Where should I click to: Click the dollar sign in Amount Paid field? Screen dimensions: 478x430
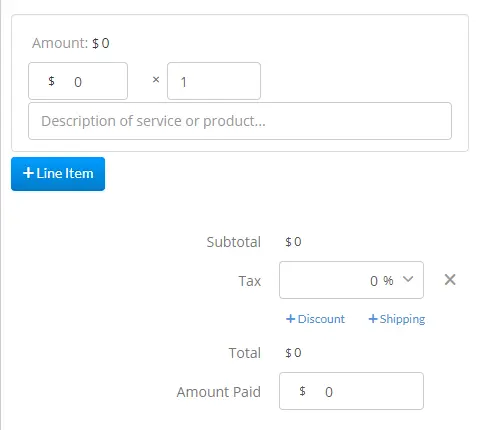pyautogui.click(x=302, y=391)
